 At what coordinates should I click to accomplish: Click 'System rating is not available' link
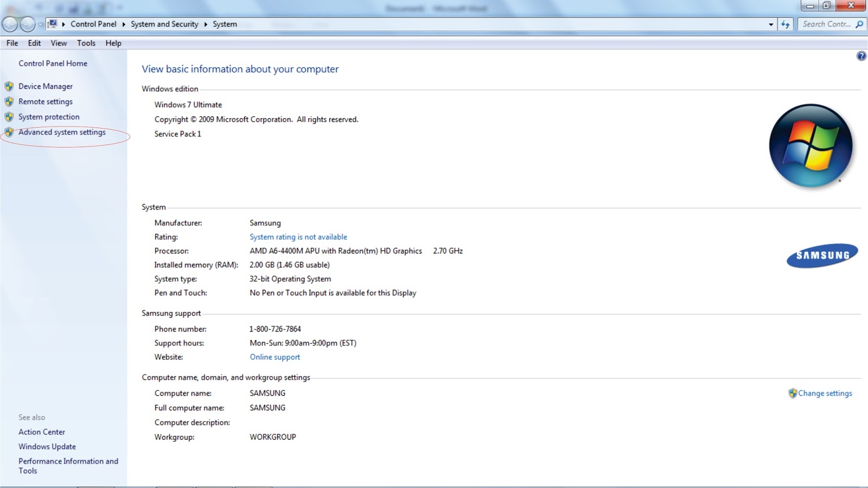(x=298, y=237)
